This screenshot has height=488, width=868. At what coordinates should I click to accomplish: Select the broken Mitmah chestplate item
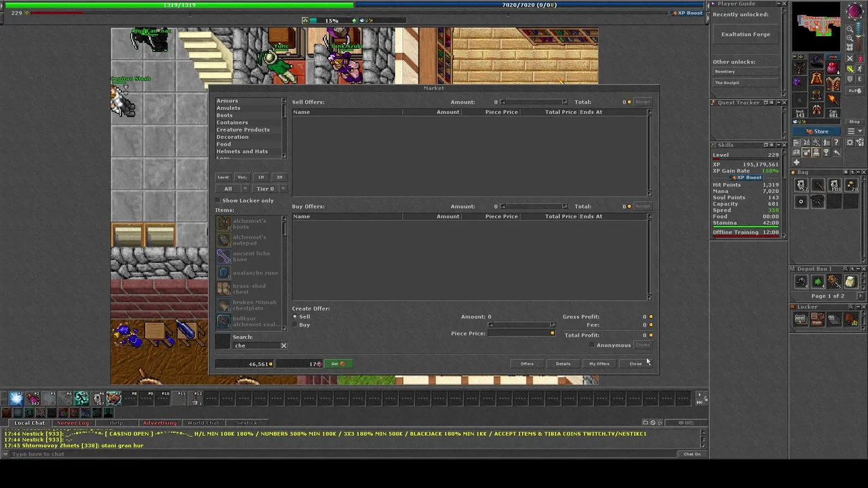(x=250, y=305)
